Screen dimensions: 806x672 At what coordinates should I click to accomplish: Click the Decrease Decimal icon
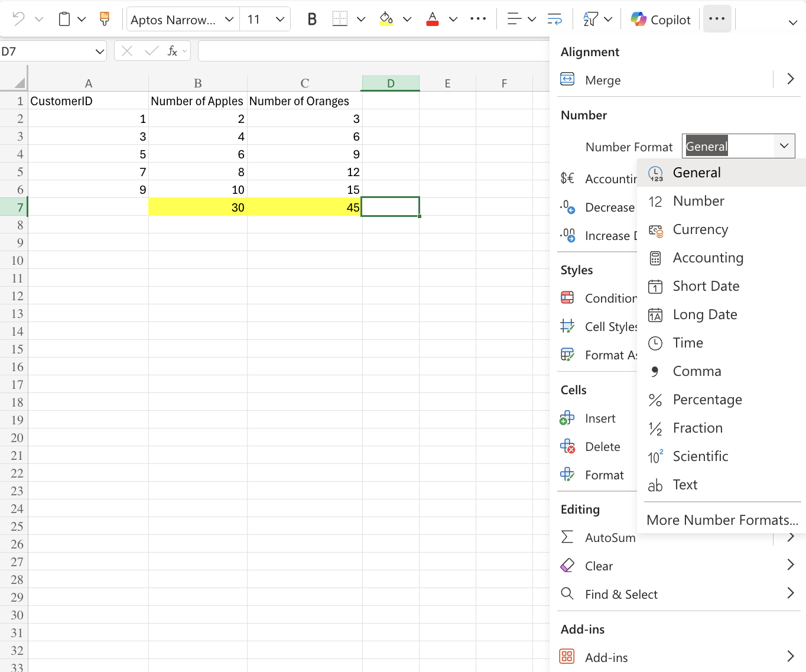[x=567, y=207]
